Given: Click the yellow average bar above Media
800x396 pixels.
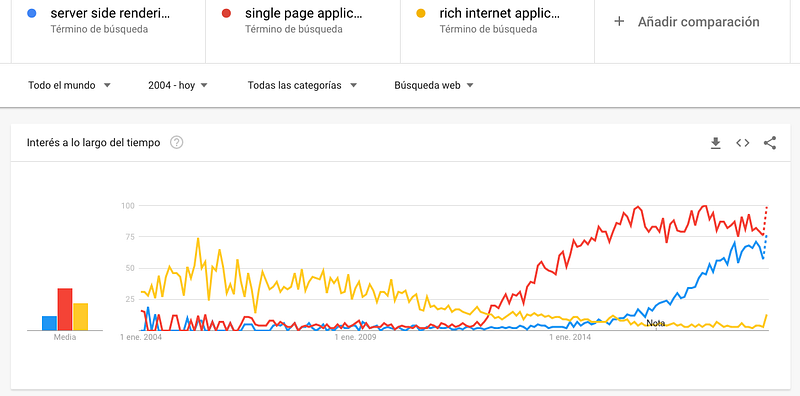Looking at the screenshot, I should coord(81,317).
